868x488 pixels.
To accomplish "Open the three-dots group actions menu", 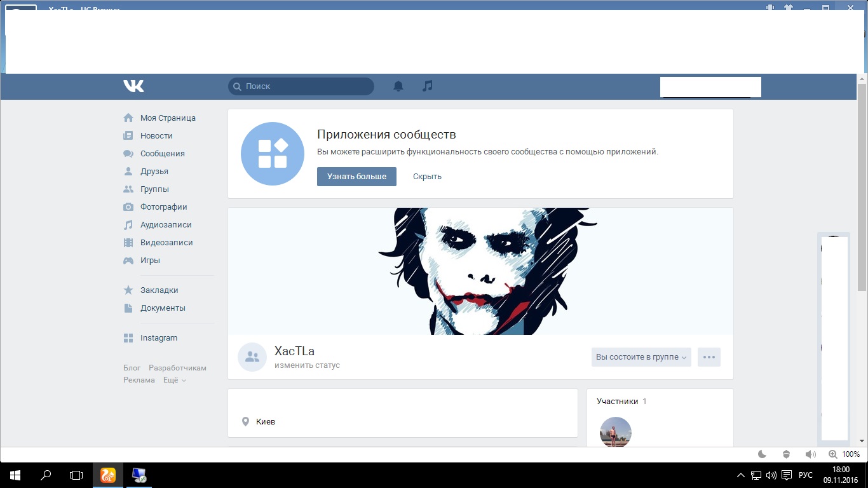I will (709, 357).
